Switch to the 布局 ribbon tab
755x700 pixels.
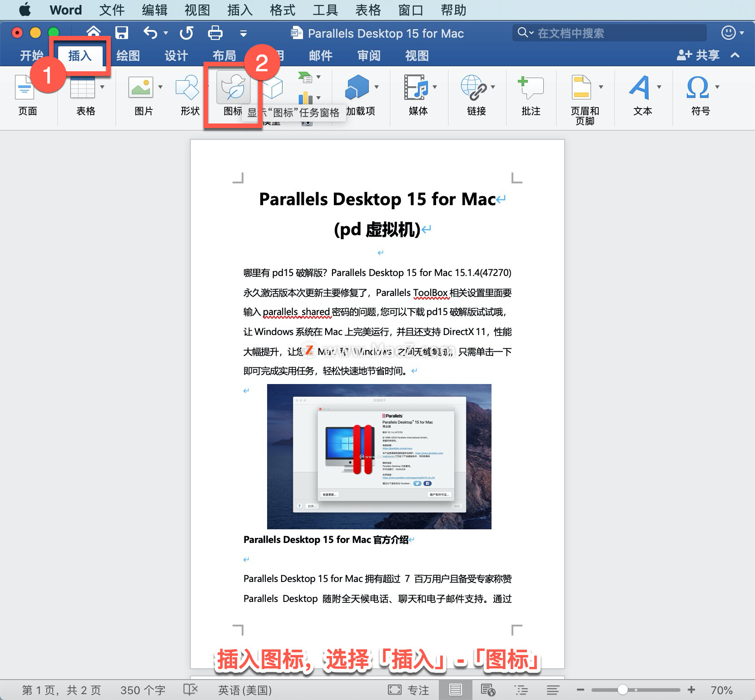pos(224,55)
